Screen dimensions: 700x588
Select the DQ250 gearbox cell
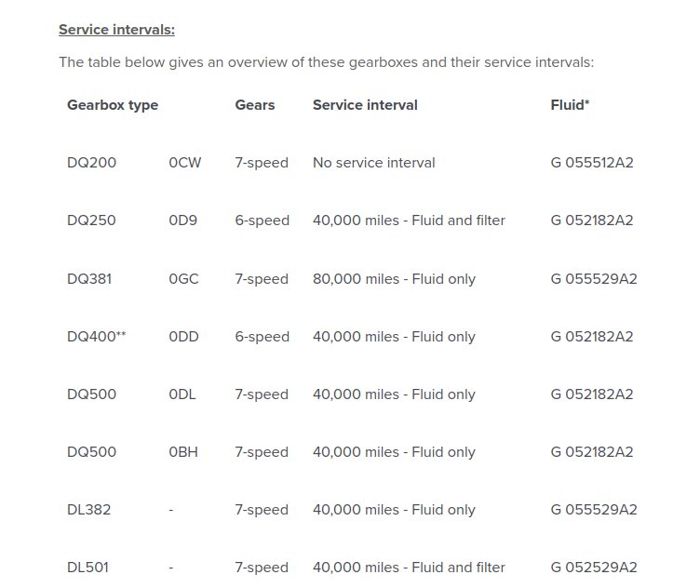(x=91, y=220)
